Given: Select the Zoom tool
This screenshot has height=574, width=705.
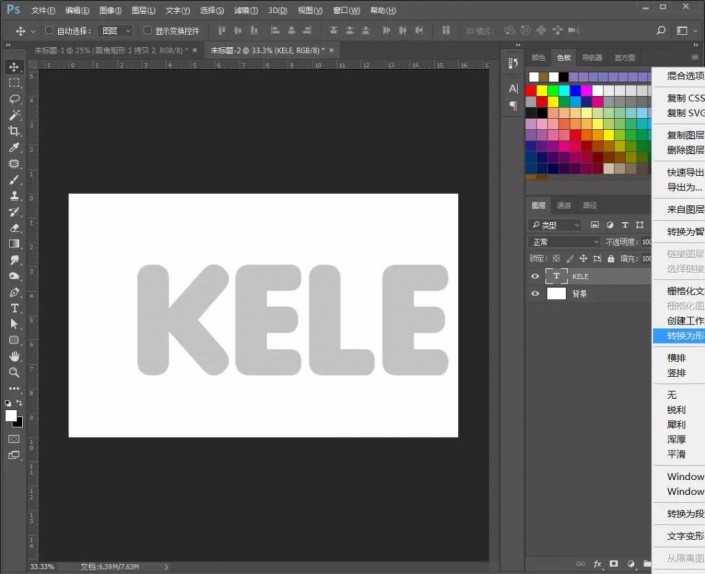Looking at the screenshot, I should 14,372.
